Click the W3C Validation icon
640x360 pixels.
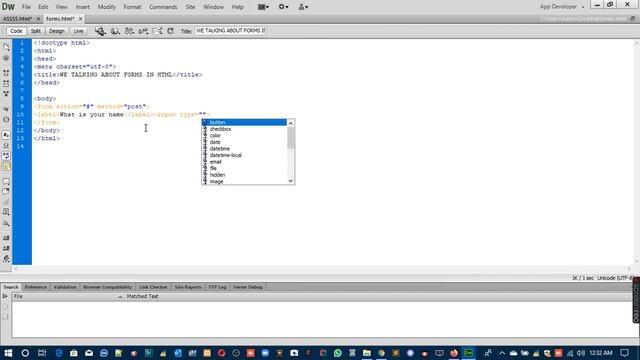coord(143,31)
